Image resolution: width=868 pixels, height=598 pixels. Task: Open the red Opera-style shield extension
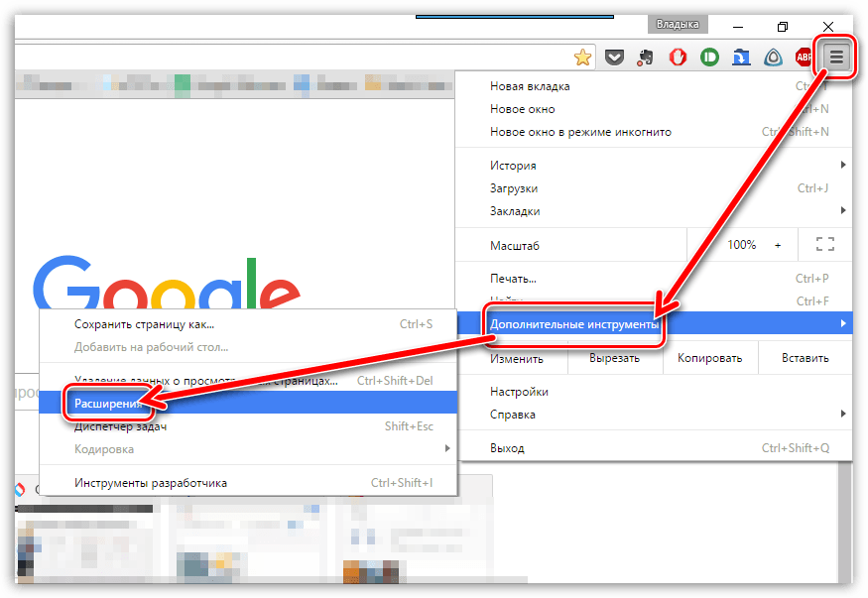point(678,57)
